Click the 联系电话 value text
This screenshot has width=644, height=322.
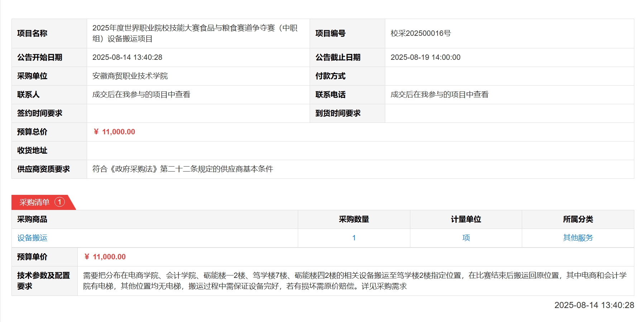point(439,95)
